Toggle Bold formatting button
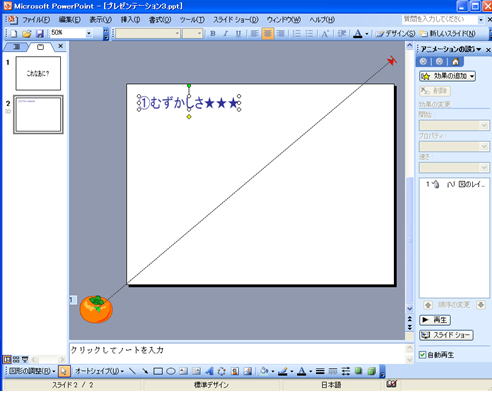The height and width of the screenshot is (394, 492). click(213, 33)
